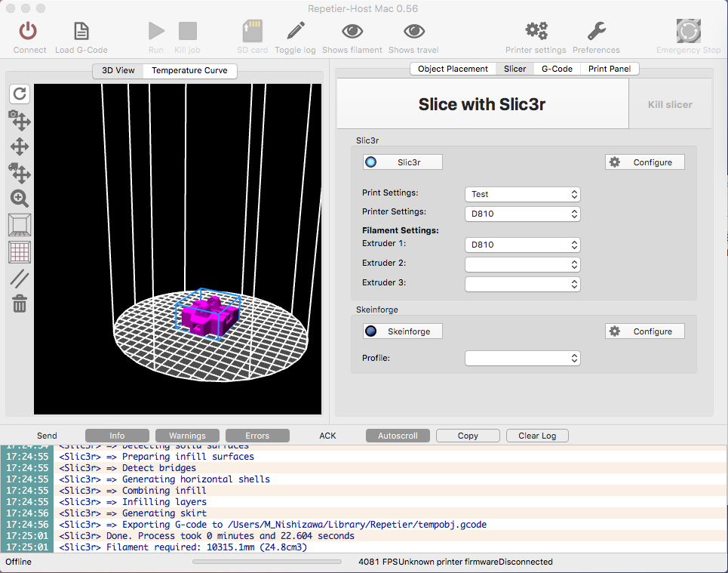The width and height of the screenshot is (728, 573).
Task: Click Configure for Slic3r
Action: tap(644, 162)
